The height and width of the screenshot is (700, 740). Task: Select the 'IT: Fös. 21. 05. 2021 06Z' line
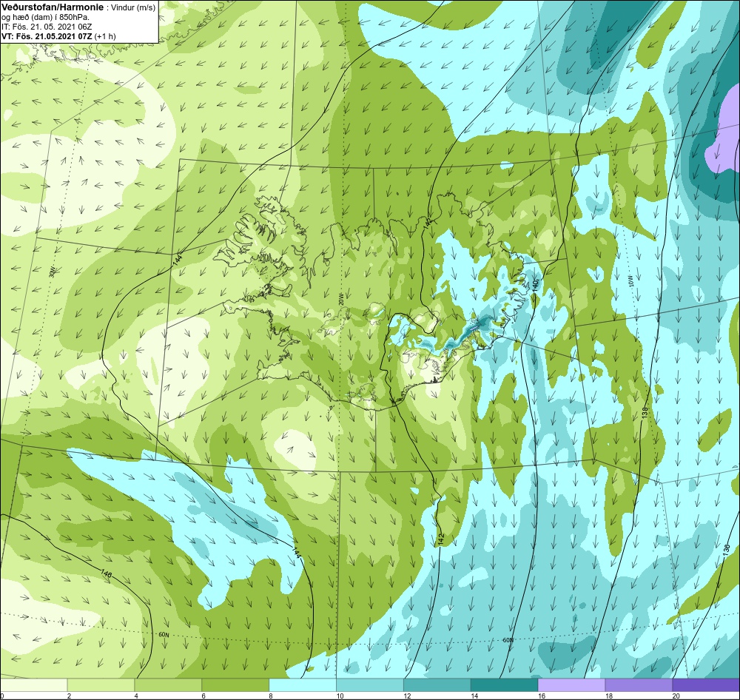[x=47, y=27]
